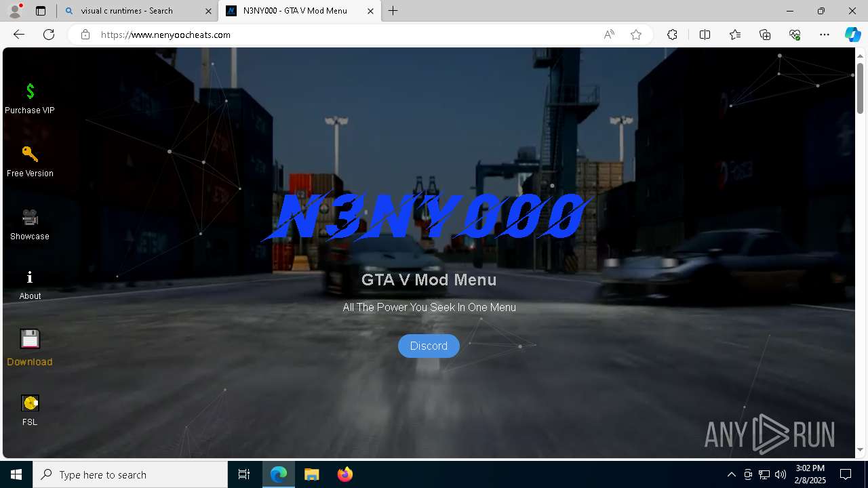Open the browser profile icon
The image size is (868, 488).
coord(15,11)
